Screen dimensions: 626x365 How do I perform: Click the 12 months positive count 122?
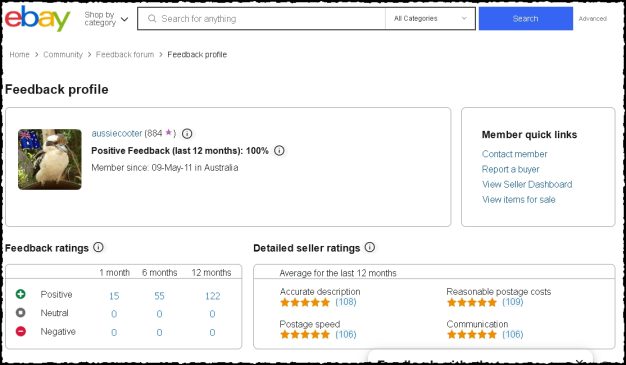pos(212,296)
